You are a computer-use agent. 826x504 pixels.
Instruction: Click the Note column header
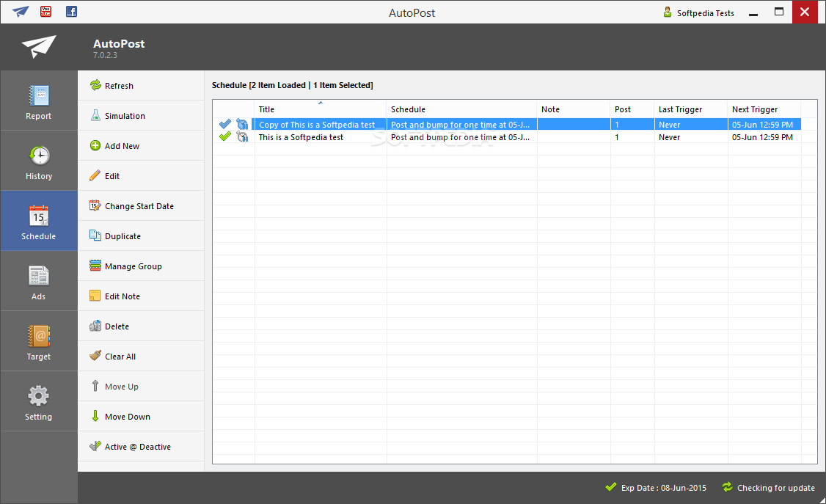click(574, 109)
